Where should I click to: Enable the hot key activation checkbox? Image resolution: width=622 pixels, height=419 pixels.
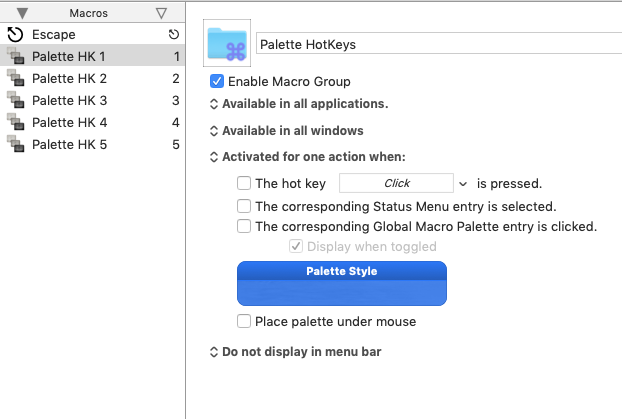click(x=244, y=183)
